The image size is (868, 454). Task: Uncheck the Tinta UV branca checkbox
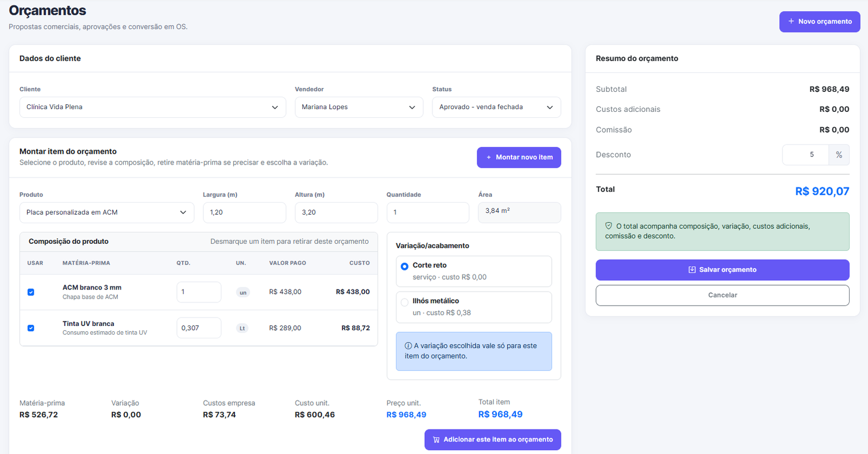(x=31, y=328)
